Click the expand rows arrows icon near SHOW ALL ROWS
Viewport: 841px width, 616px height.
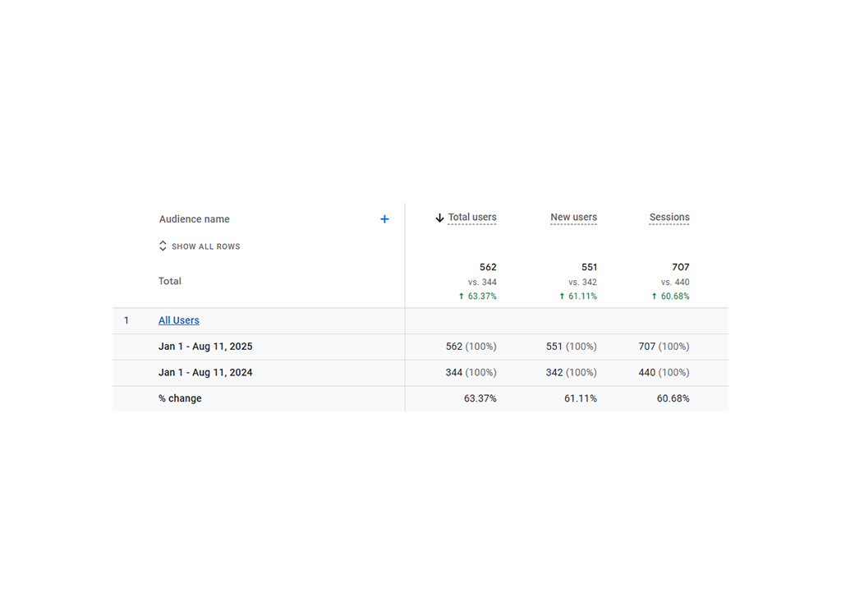(x=163, y=246)
